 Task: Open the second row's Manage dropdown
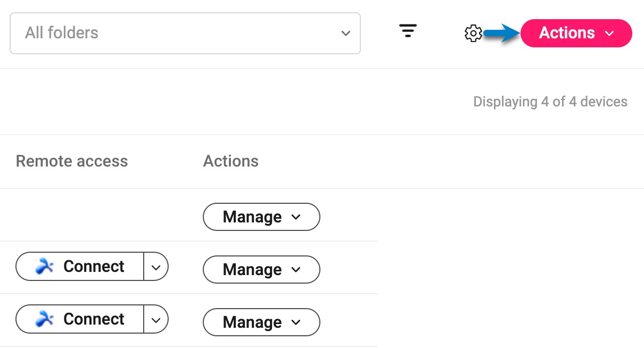click(261, 269)
